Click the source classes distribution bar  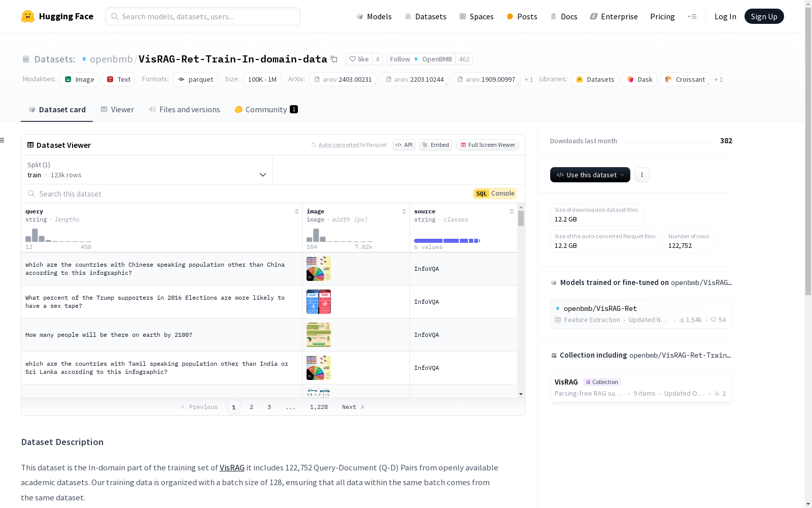click(x=447, y=241)
